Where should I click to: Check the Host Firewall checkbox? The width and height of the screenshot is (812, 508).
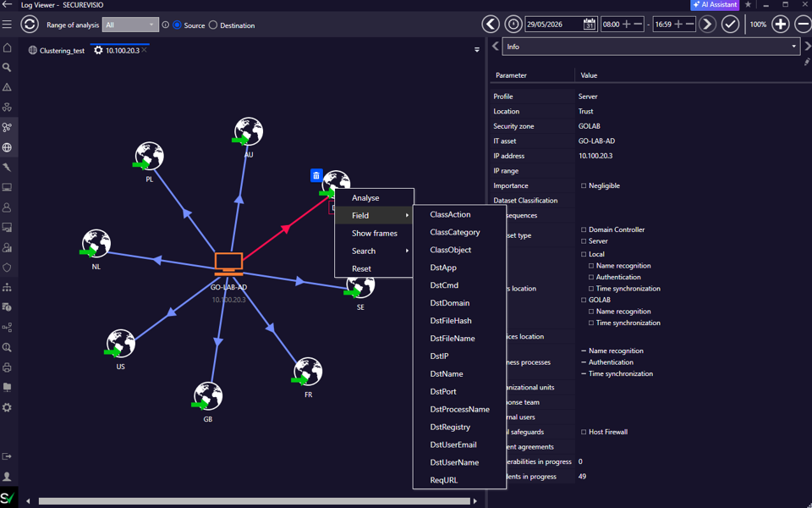[x=584, y=432]
